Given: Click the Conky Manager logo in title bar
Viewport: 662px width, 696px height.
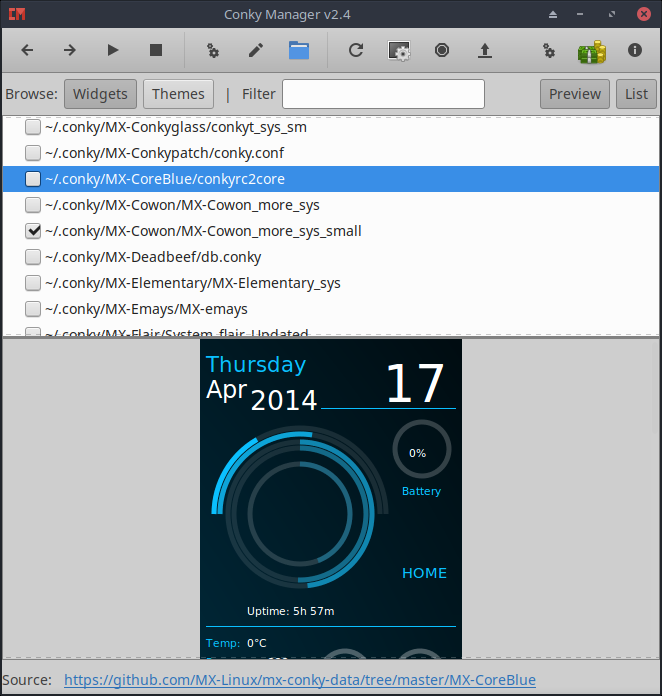Looking at the screenshot, I should 17,14.
